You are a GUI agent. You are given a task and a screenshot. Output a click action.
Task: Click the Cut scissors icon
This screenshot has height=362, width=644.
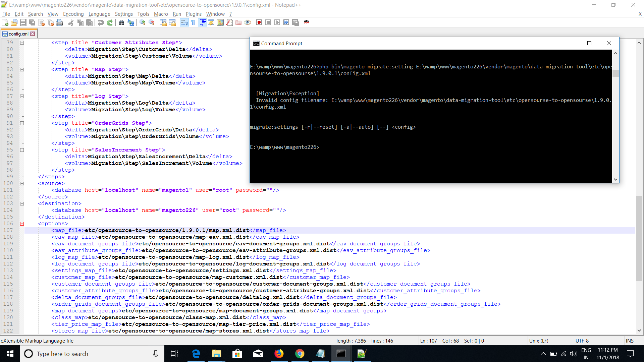click(71, 22)
